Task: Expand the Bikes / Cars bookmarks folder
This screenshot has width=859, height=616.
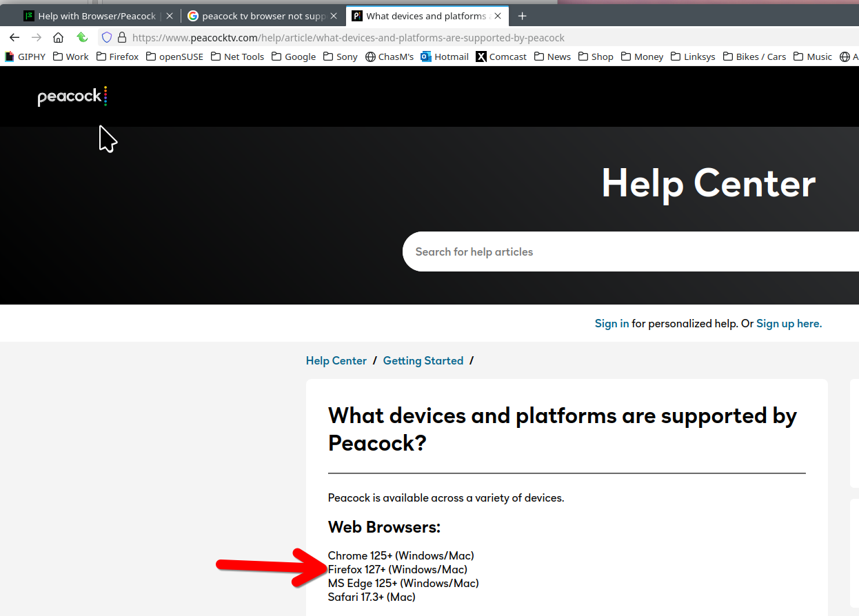Action: point(754,57)
